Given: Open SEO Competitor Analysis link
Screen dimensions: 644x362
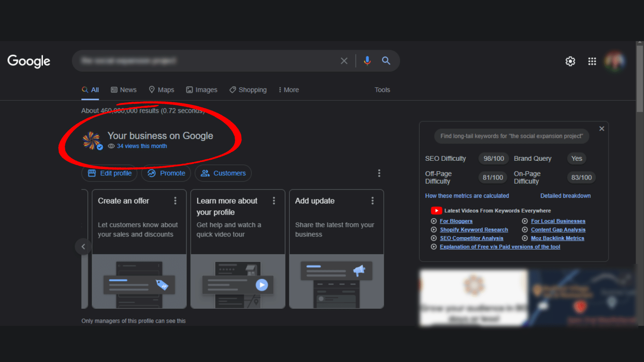Looking at the screenshot, I should click(471, 238).
